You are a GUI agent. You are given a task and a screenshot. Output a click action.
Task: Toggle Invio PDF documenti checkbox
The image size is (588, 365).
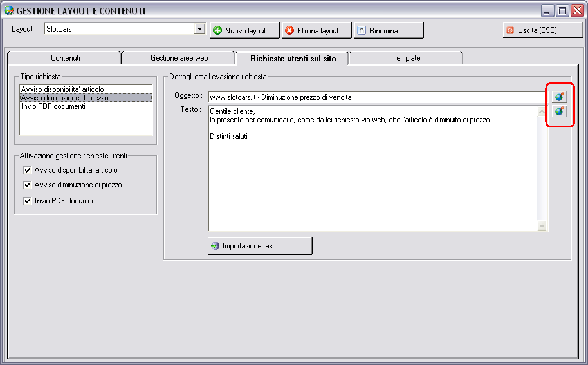pyautogui.click(x=27, y=201)
